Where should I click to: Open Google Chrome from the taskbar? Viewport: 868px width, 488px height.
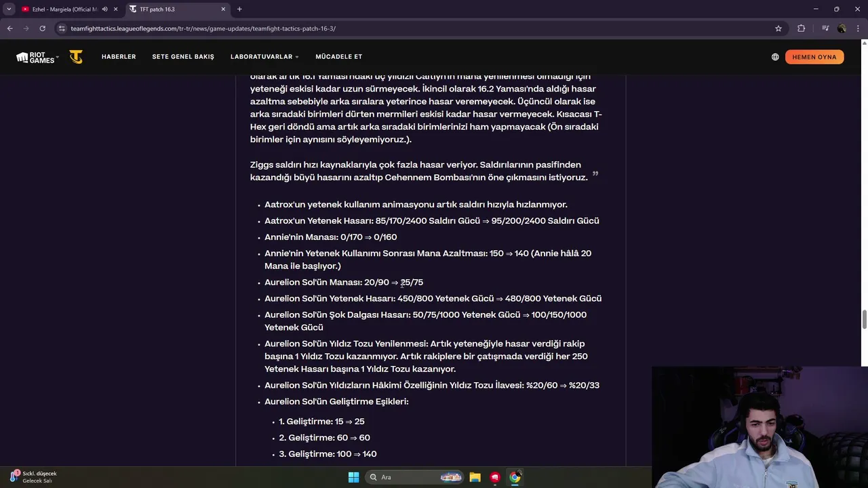click(515, 477)
